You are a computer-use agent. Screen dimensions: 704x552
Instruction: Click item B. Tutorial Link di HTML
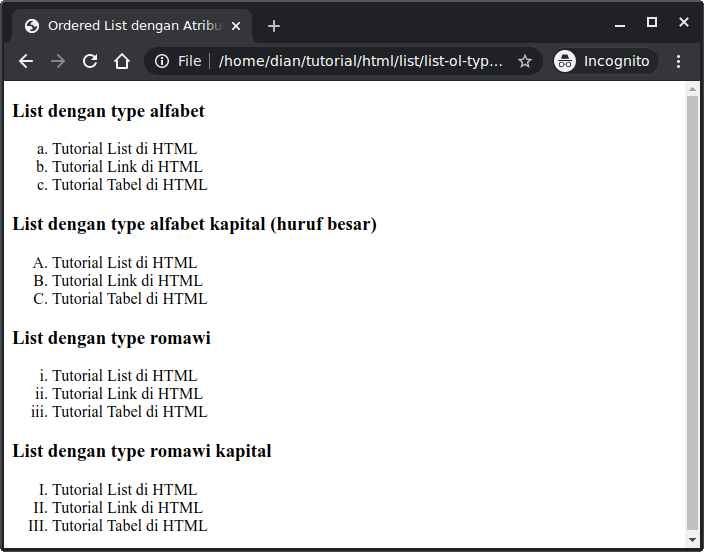pyautogui.click(x=127, y=280)
